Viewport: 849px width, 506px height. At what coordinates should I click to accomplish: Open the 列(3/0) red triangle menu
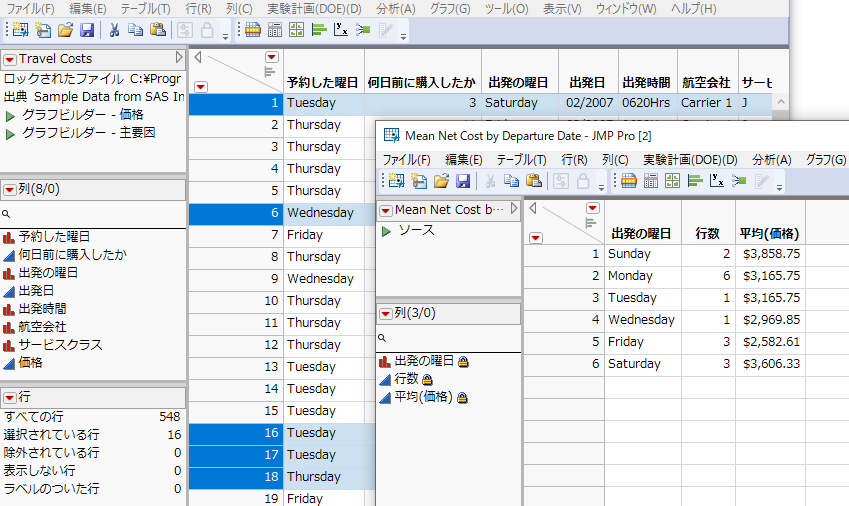pos(386,314)
